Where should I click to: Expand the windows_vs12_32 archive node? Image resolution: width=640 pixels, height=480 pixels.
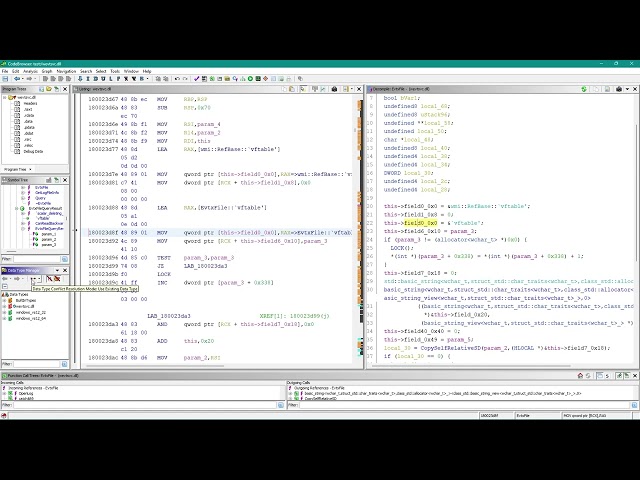point(4,313)
